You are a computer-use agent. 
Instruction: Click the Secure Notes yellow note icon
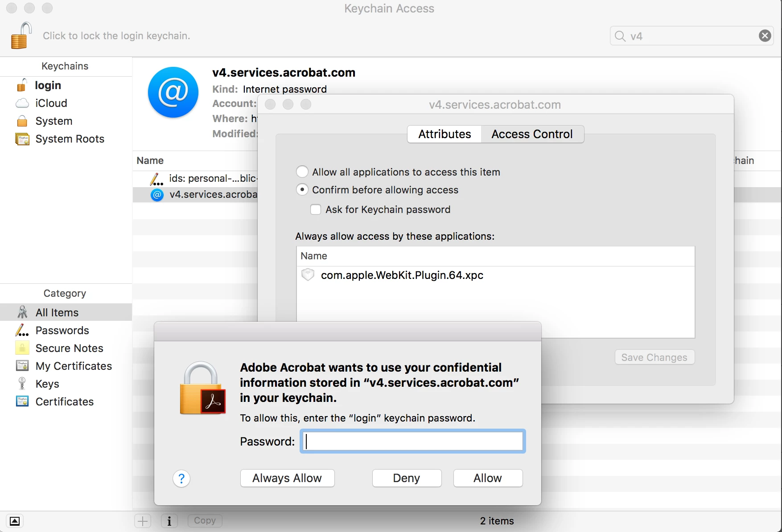pos(22,348)
